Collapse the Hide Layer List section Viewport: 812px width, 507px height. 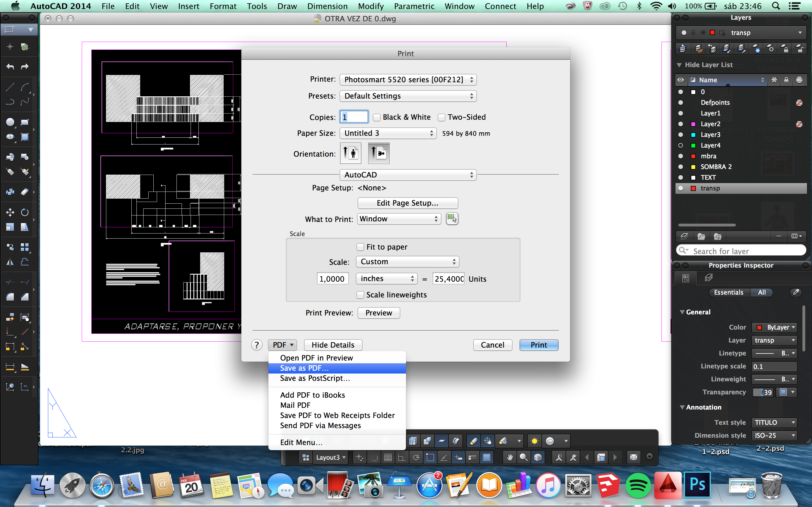point(680,65)
